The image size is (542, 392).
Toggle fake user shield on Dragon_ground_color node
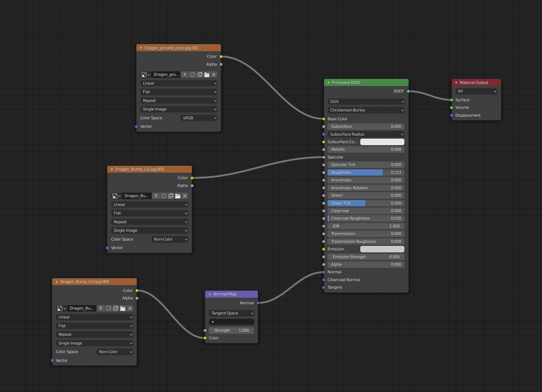193,75
